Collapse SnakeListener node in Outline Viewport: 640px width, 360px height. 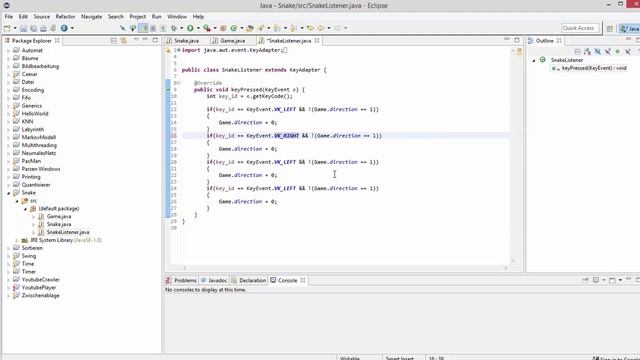[533, 60]
